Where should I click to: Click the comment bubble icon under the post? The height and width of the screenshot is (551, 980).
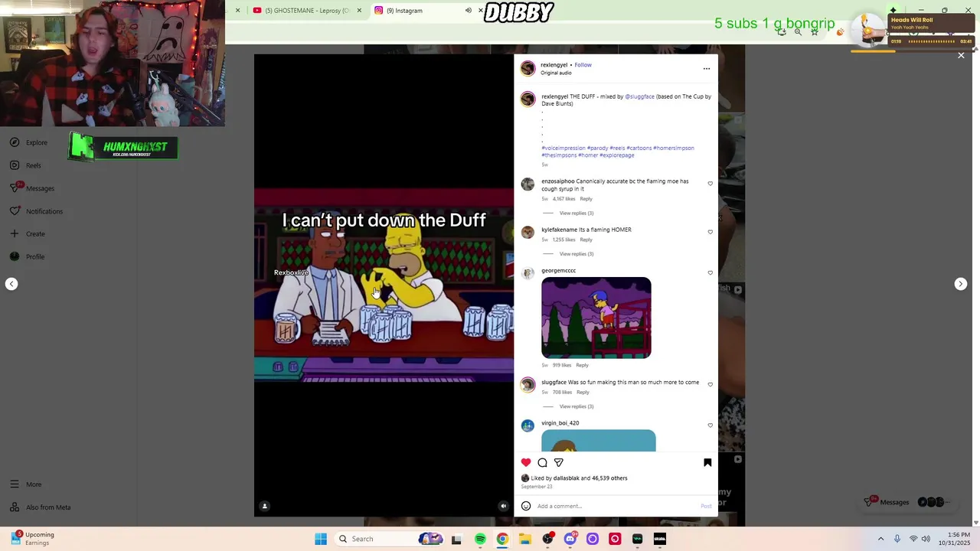click(542, 462)
